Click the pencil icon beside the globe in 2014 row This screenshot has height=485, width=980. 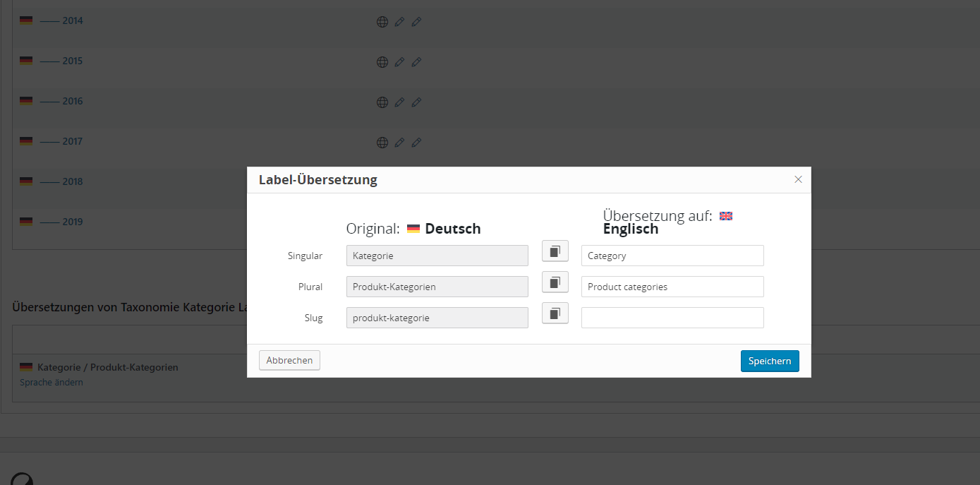399,22
